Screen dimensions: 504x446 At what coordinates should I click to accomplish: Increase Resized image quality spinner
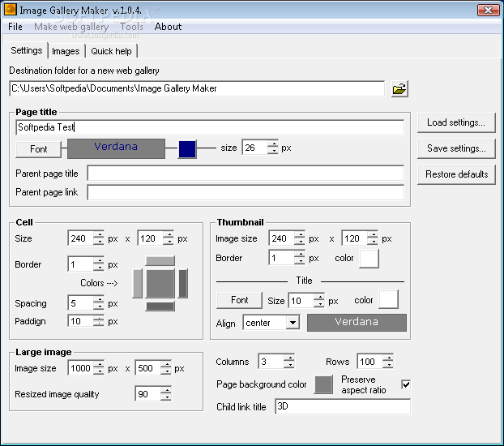pos(166,391)
